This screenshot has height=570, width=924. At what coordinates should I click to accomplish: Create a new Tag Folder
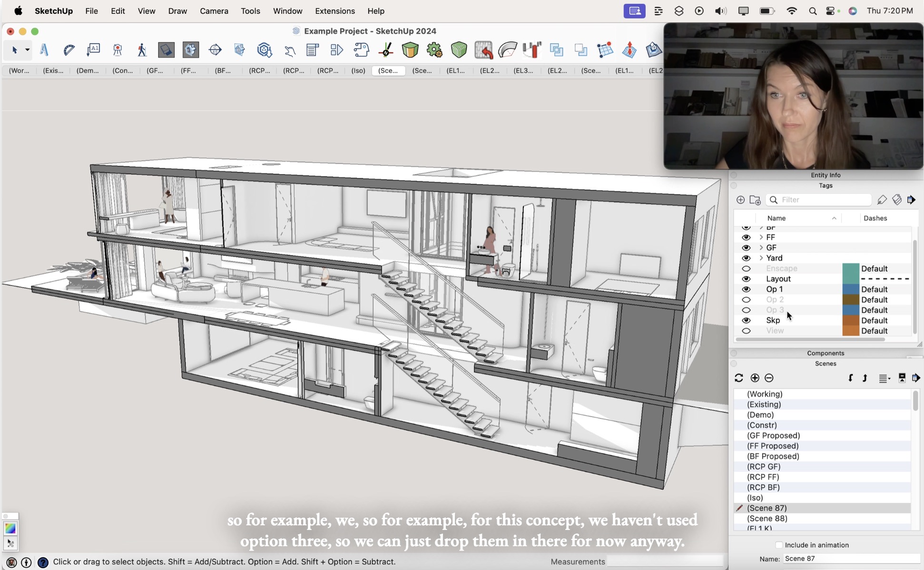pos(756,200)
